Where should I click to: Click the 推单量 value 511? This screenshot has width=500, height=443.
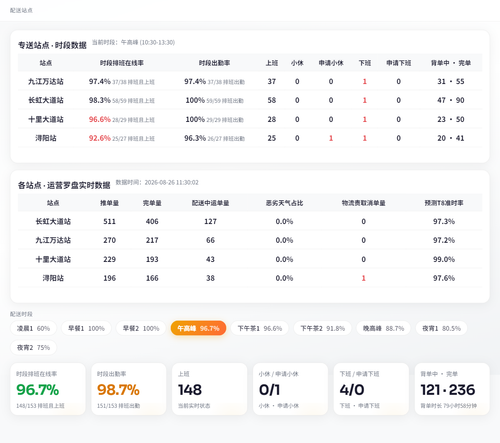pyautogui.click(x=109, y=221)
